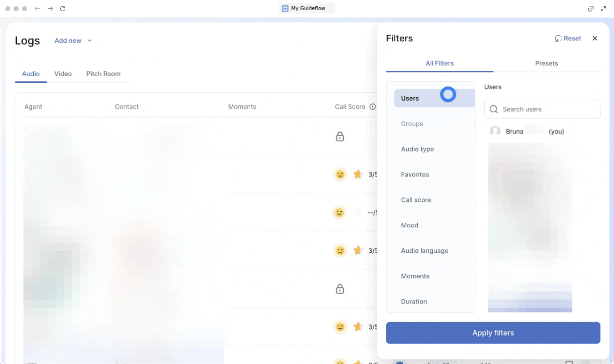Viewport: 614px width, 364px height.
Task: Click the browser refresh icon
Action: [x=63, y=9]
